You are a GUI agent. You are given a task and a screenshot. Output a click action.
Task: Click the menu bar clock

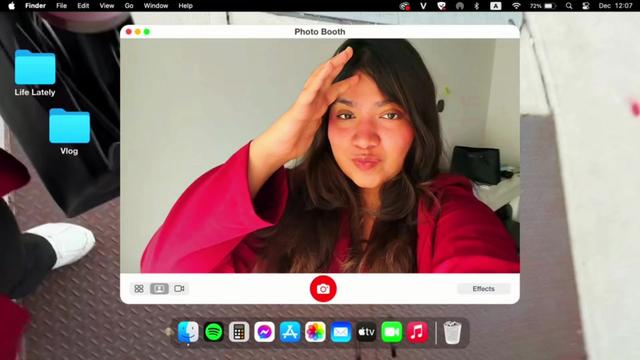(615, 6)
